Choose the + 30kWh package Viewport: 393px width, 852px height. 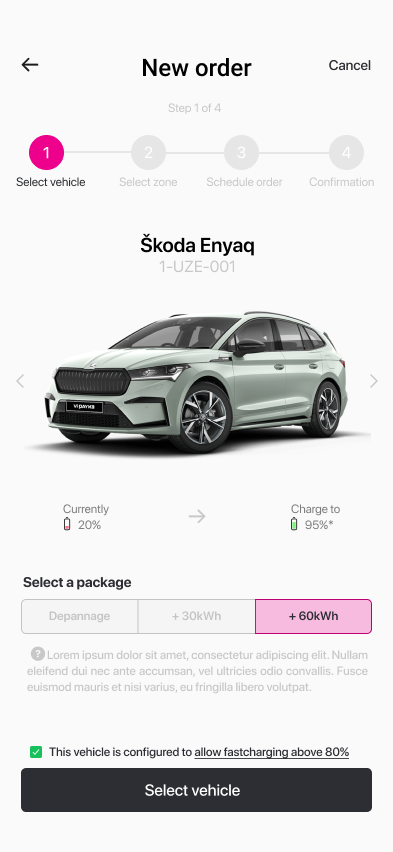pos(196,616)
